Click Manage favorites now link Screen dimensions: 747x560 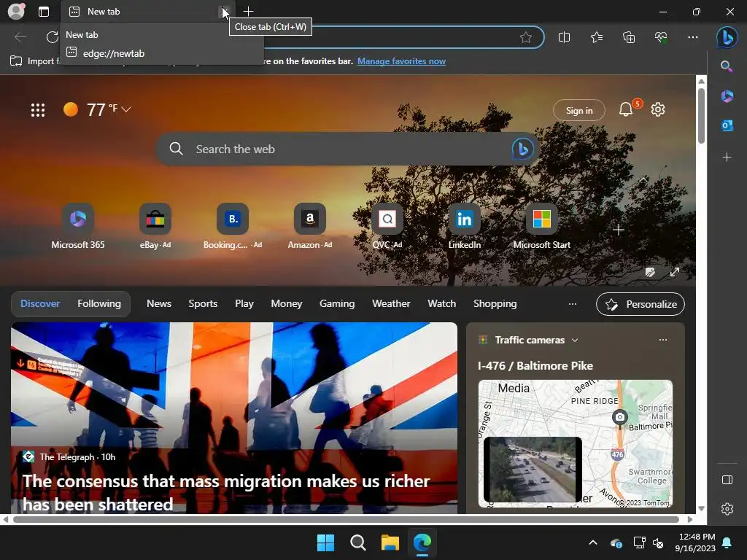(402, 61)
